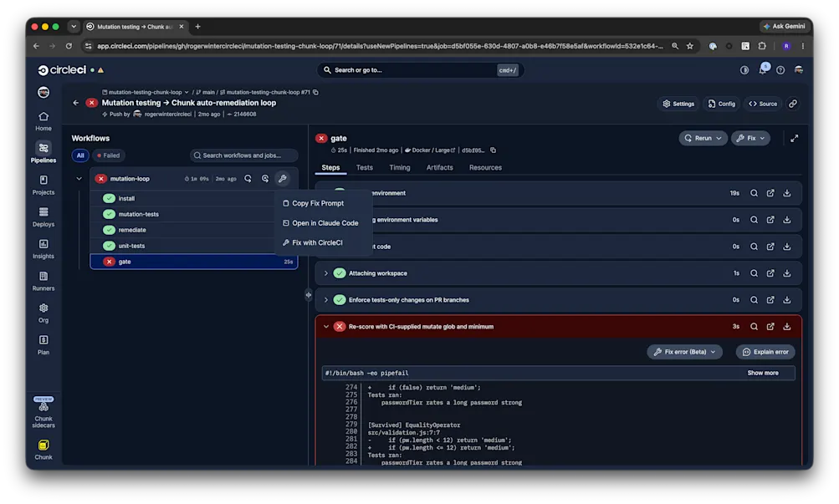Open Attaching workspace step output in new tab

770,273
